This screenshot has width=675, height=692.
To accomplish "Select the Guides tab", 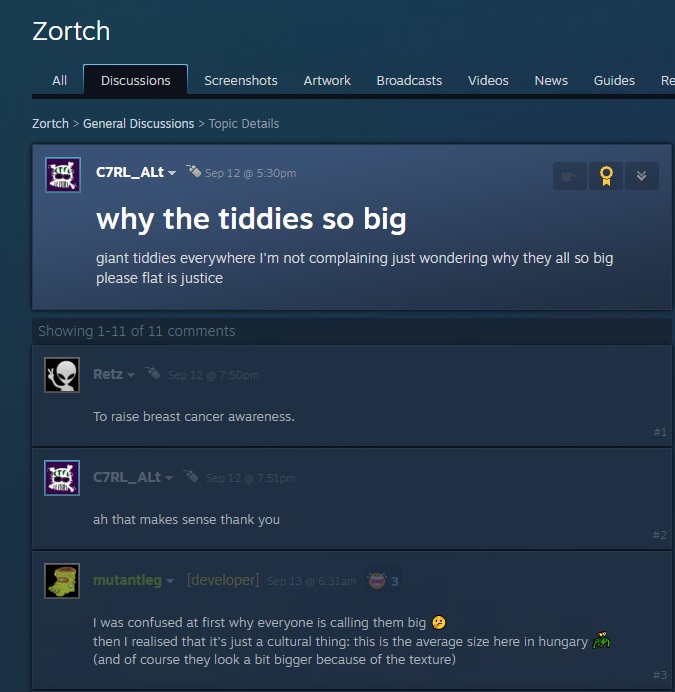I will click(614, 80).
